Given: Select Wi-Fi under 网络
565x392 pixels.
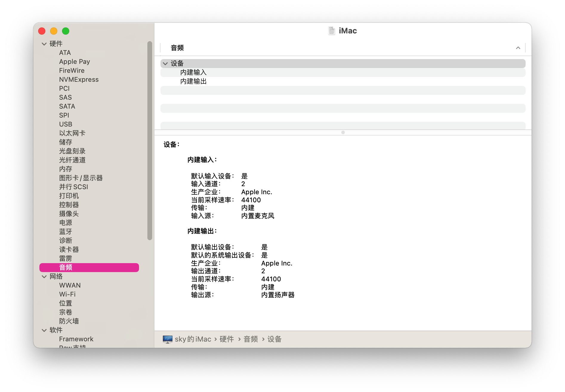Looking at the screenshot, I should pyautogui.click(x=67, y=294).
